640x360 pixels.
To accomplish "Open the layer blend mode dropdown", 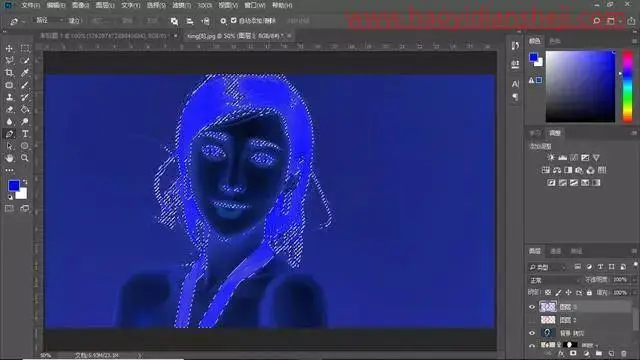I will tap(554, 280).
